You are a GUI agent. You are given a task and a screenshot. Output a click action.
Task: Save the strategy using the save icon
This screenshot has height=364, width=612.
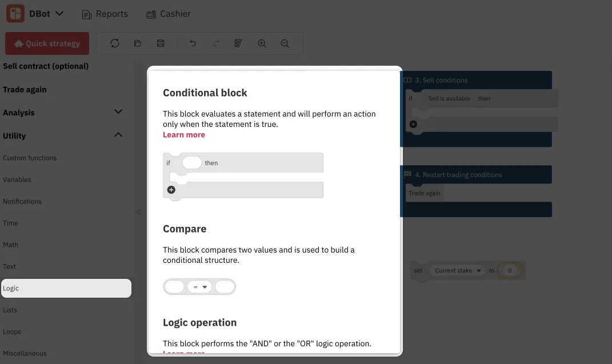[160, 43]
